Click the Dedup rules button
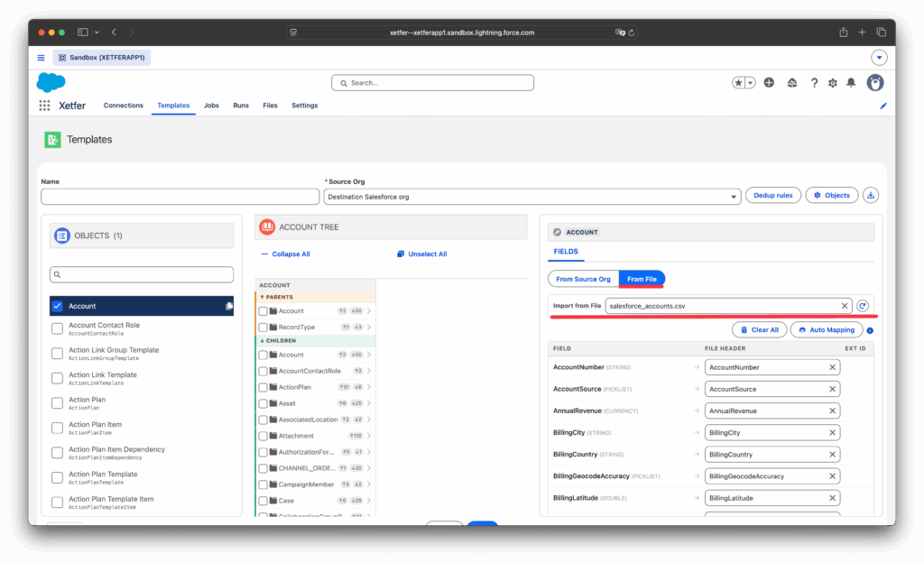The width and height of the screenshot is (924, 563). [x=772, y=196]
